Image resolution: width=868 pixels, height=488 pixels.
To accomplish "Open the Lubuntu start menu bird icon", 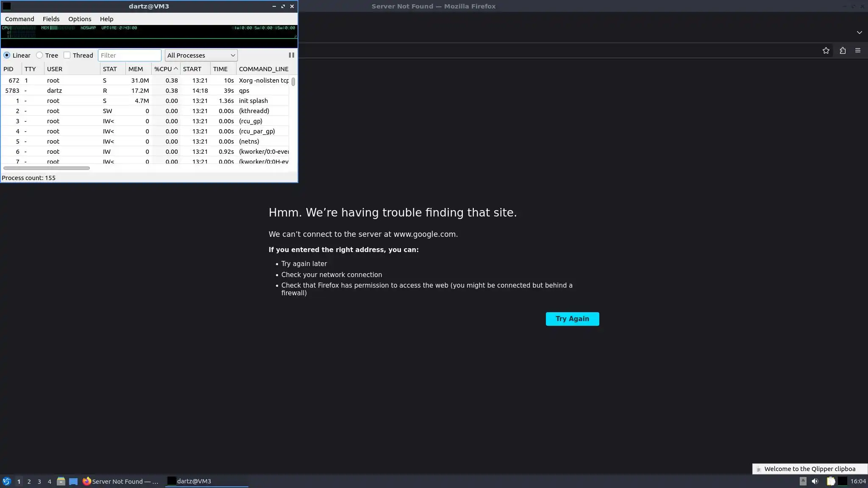I will click(x=6, y=481).
